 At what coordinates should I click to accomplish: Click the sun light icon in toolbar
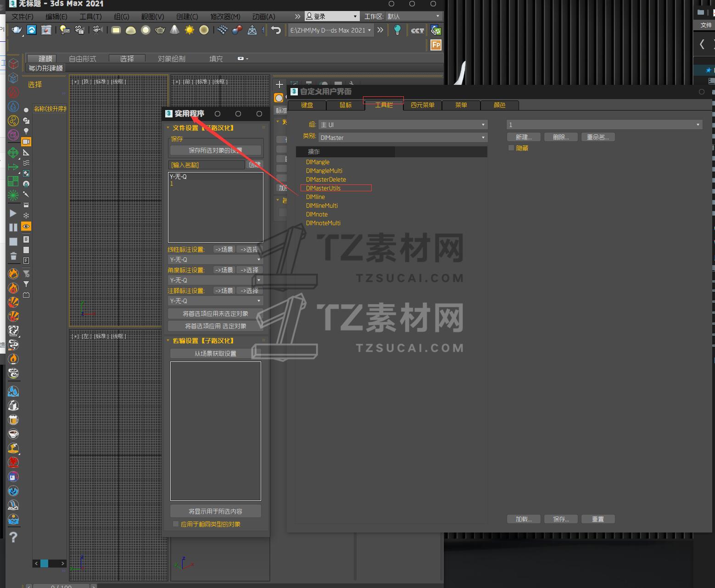point(189,30)
